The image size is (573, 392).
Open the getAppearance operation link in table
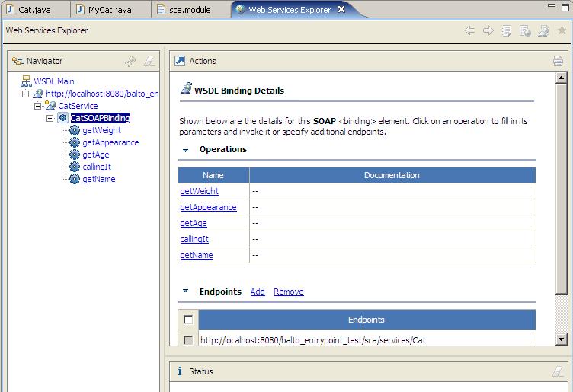208,207
